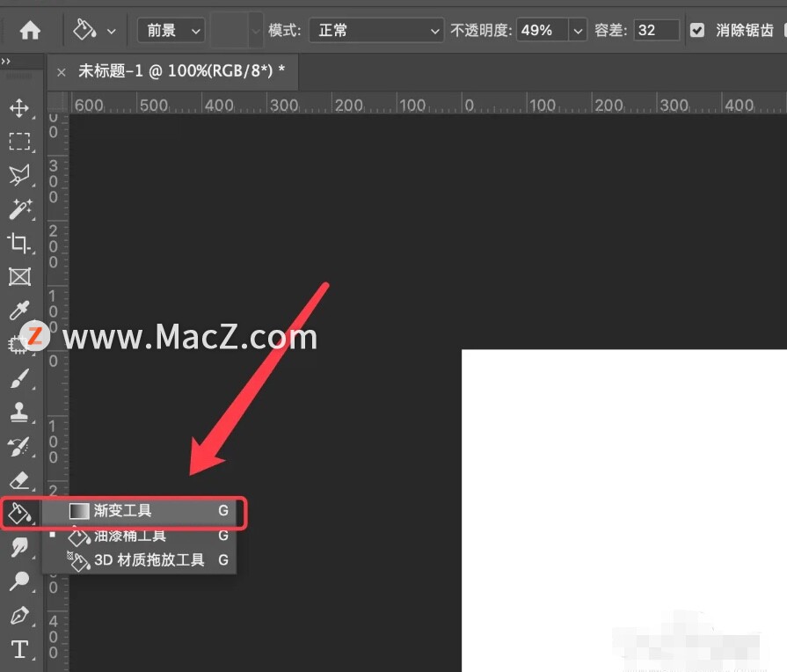Click the ruler origin corner box
The image size is (787, 672).
tap(57, 102)
